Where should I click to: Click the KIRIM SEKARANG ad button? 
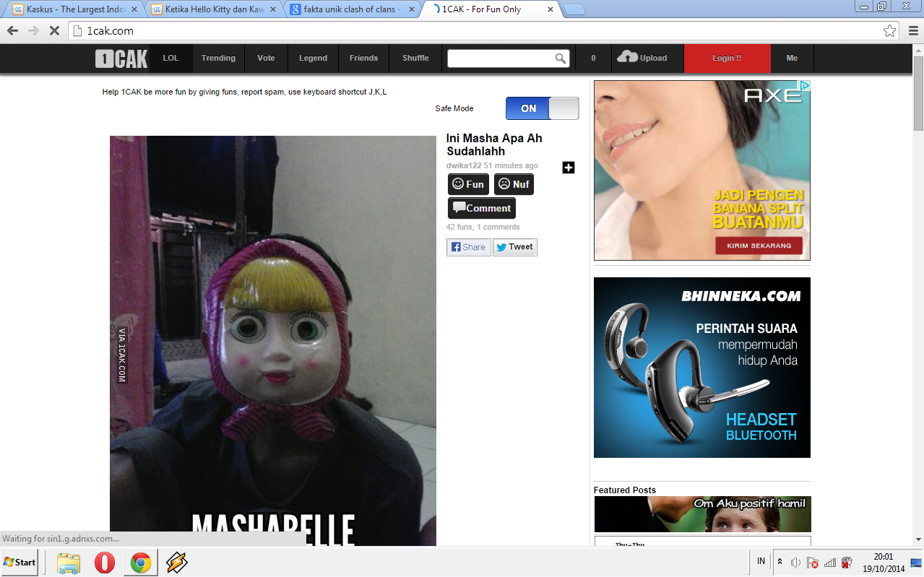759,246
